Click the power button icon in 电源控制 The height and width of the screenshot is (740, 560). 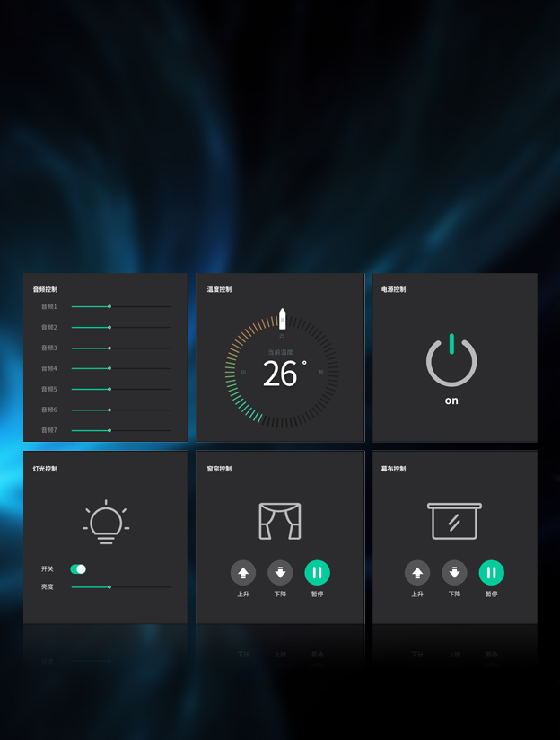tap(451, 360)
